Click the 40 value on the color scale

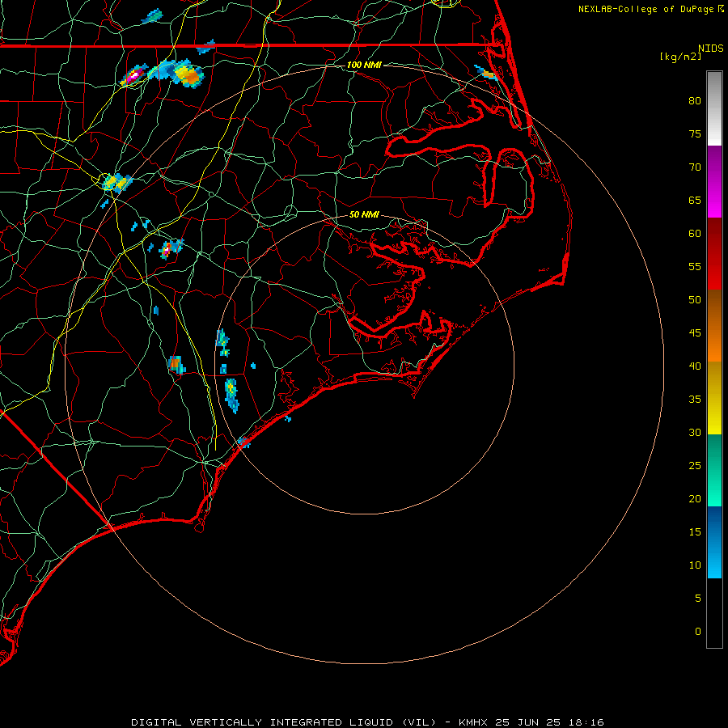695,366
